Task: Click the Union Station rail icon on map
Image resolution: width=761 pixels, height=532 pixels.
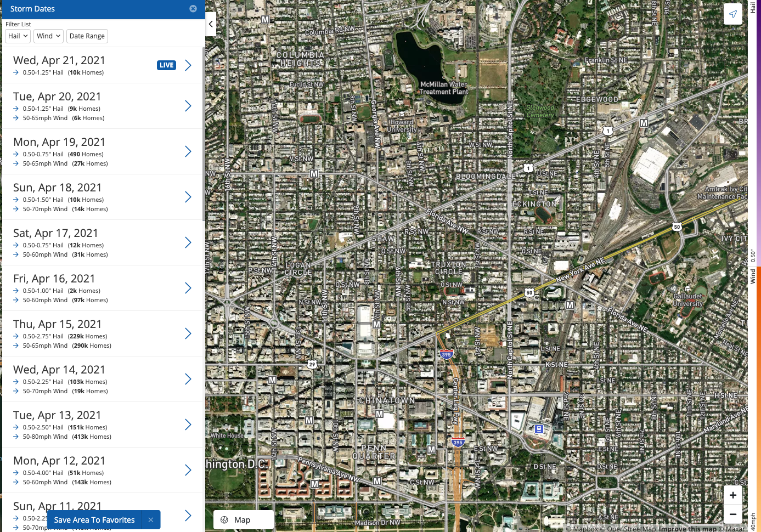Action: click(x=539, y=429)
